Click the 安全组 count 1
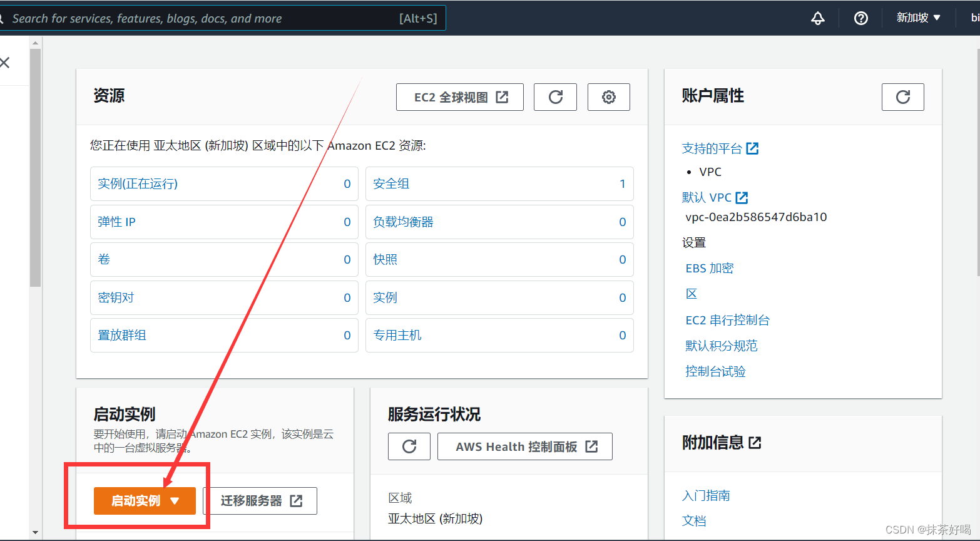Screen dimensions: 980x541 622,183
